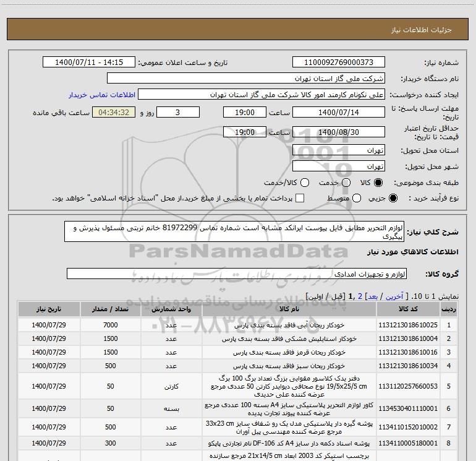Click the تاریخ نیاز column header
This screenshot has height=461, width=476.
tap(49, 309)
